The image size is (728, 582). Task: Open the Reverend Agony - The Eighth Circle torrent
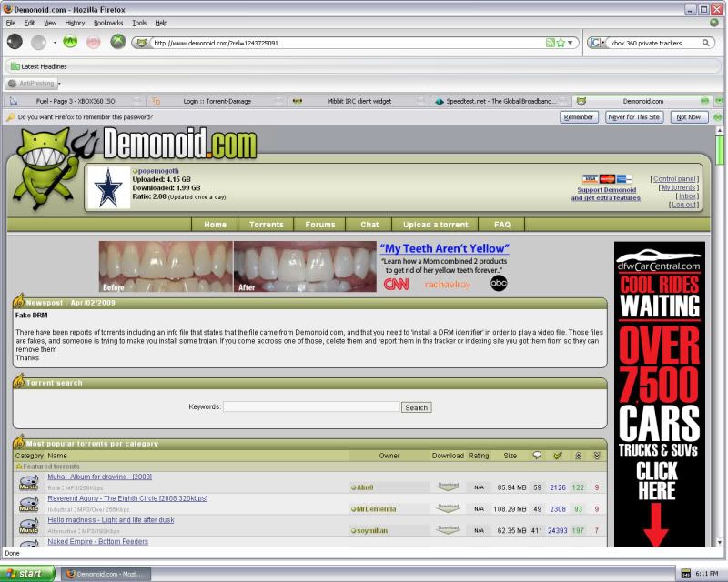(127, 498)
